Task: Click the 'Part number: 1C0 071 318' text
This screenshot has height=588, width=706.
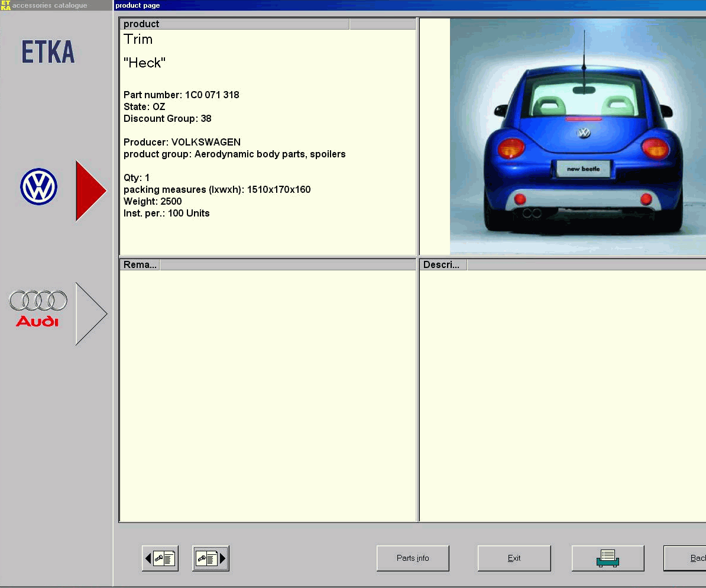Action: tap(182, 95)
